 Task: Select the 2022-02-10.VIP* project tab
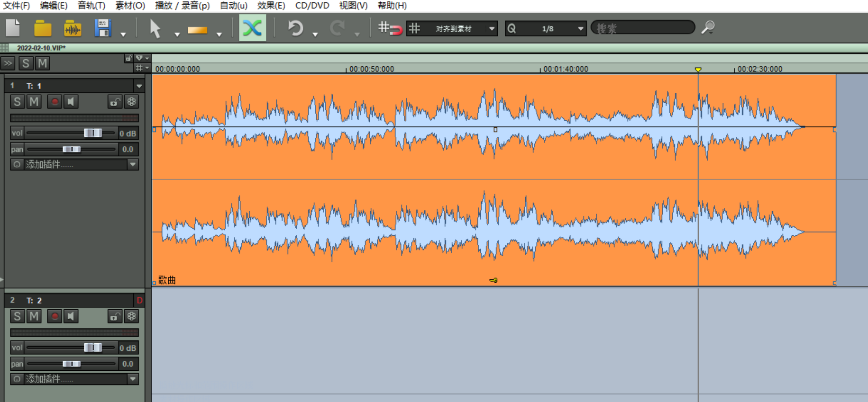[x=41, y=48]
